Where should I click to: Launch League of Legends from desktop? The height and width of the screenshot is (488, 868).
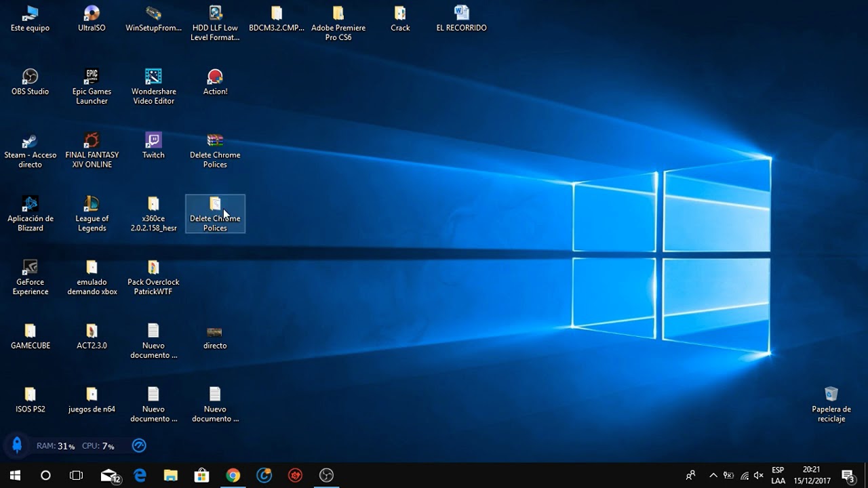coord(92,214)
